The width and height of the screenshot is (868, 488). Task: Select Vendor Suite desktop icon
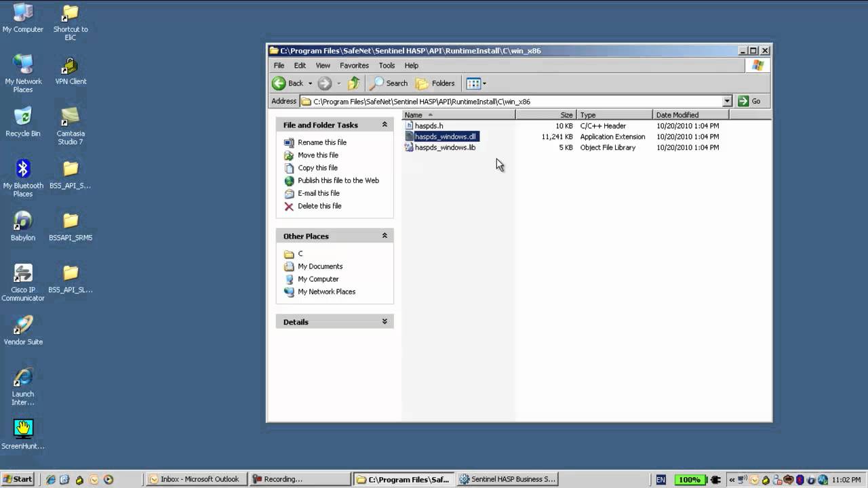point(23,331)
